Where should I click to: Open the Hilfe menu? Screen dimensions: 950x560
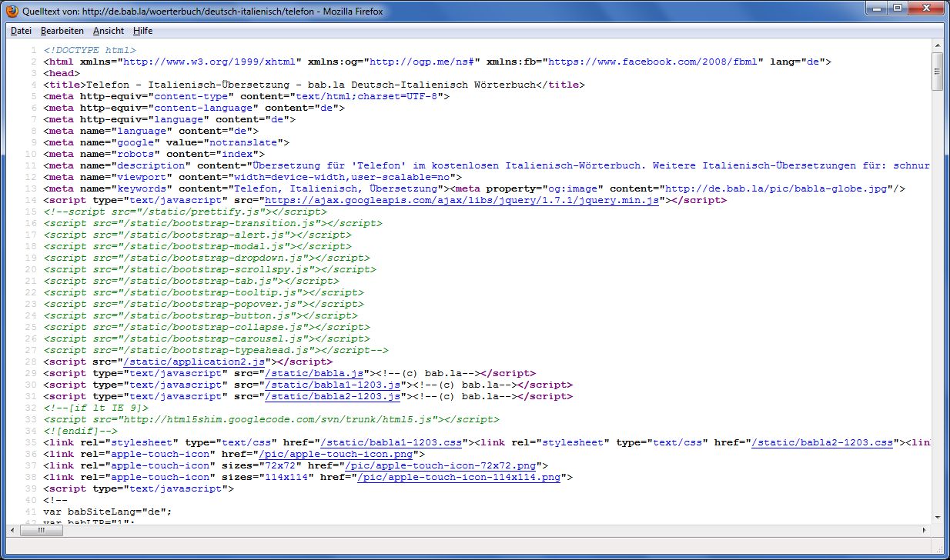(x=142, y=31)
